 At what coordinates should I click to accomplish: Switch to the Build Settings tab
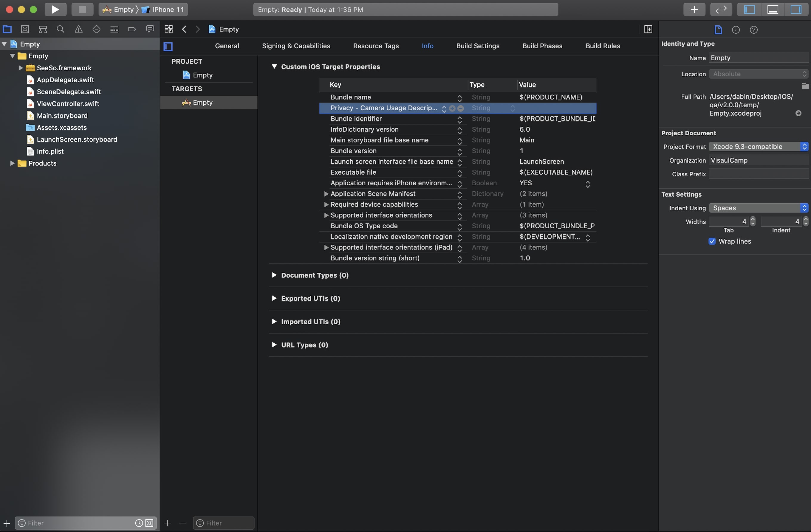[478, 46]
